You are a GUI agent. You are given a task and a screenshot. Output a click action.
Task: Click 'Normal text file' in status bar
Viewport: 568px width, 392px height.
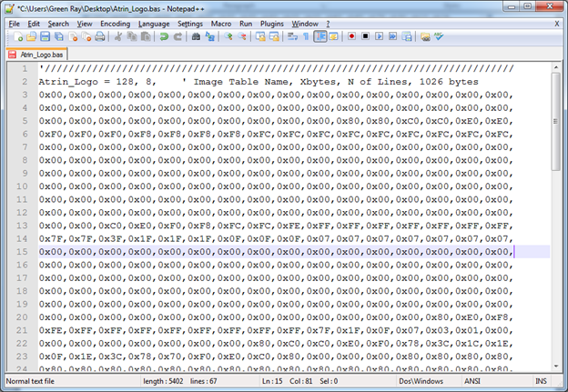[30, 381]
